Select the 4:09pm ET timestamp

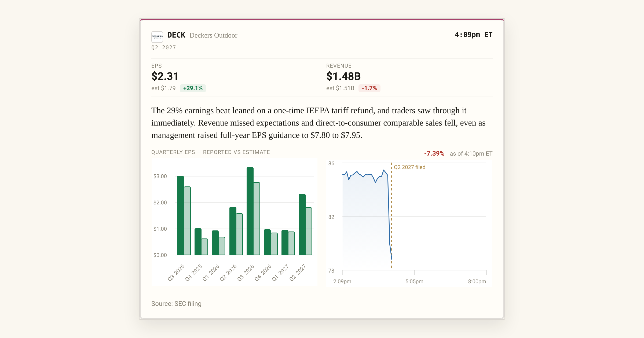(474, 35)
